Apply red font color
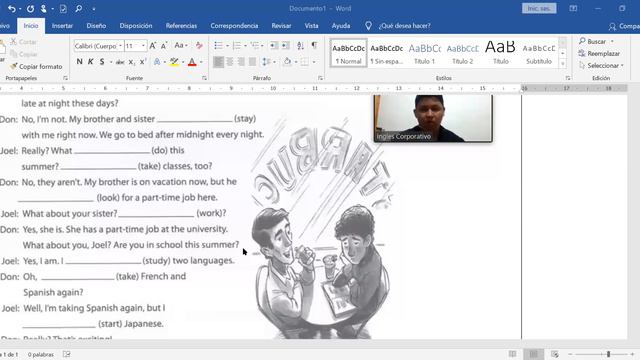This screenshot has height=360, width=640. (x=192, y=62)
